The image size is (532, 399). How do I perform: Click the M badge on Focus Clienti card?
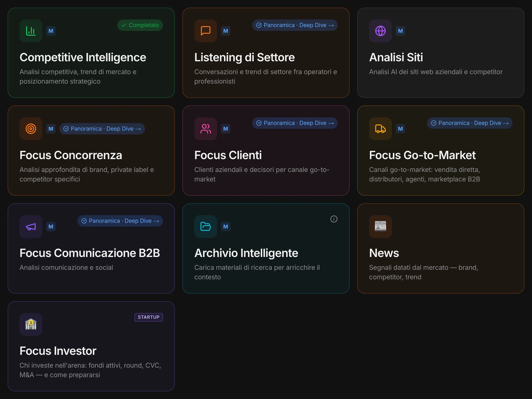click(226, 129)
